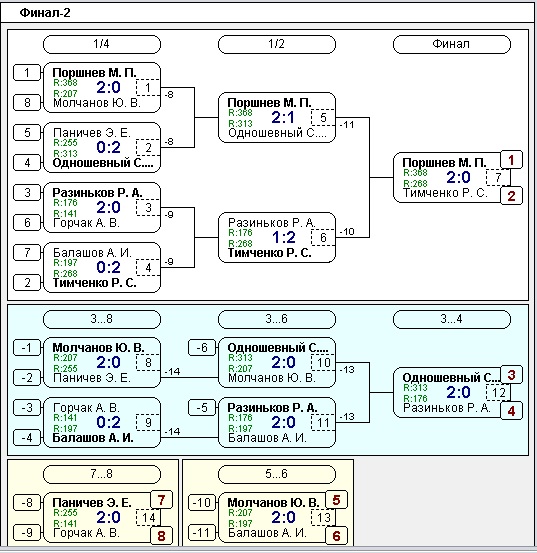Click the -6 loser slot box
Viewport: 537px width, 553px height.
[202, 348]
